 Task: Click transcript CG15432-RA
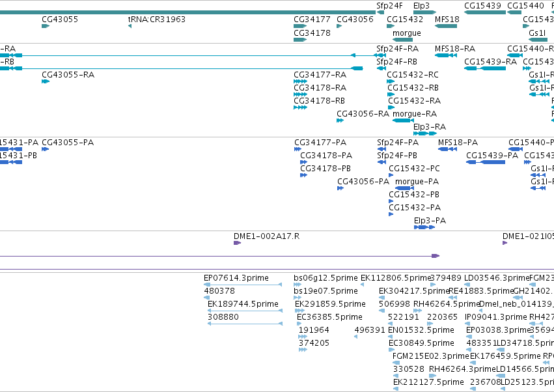(415, 101)
